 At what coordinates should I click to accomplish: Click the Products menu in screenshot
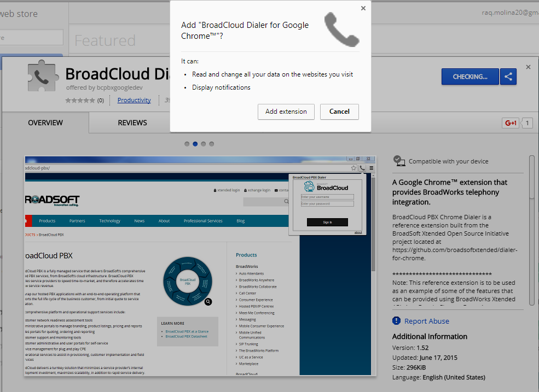(x=47, y=221)
